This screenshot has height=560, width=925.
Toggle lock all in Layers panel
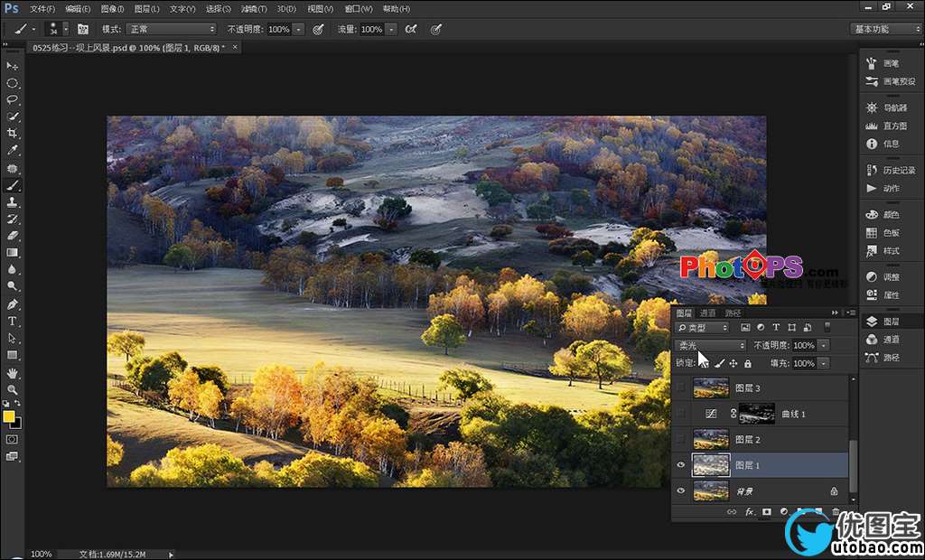tap(747, 363)
